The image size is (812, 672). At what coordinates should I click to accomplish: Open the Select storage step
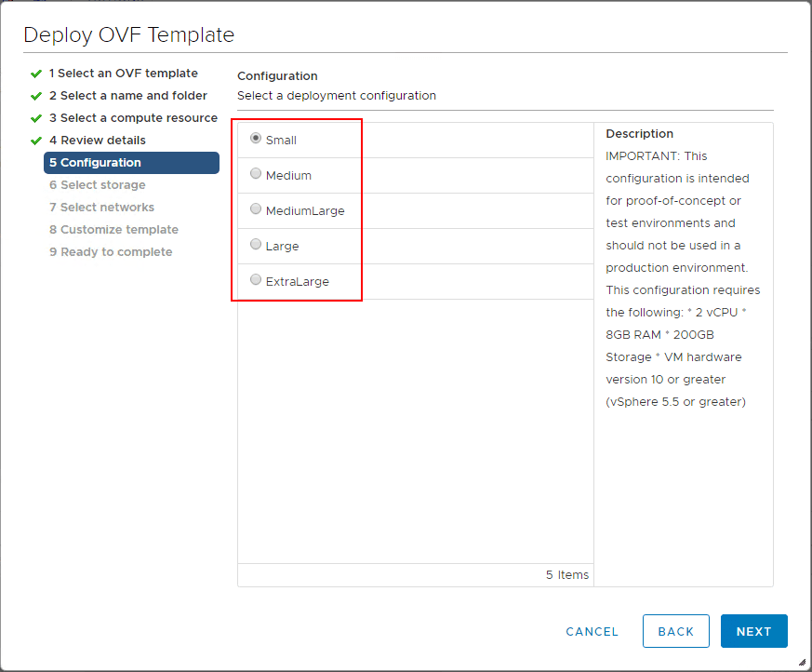99,184
